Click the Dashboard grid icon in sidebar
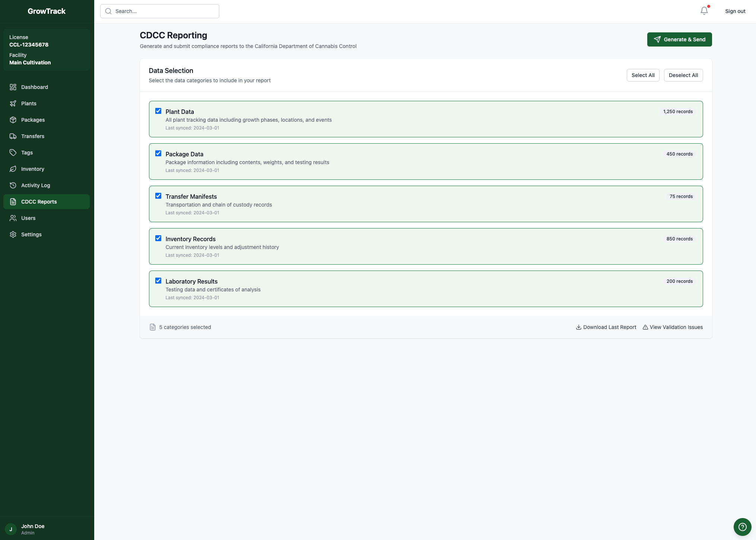The image size is (756, 540). 13,87
